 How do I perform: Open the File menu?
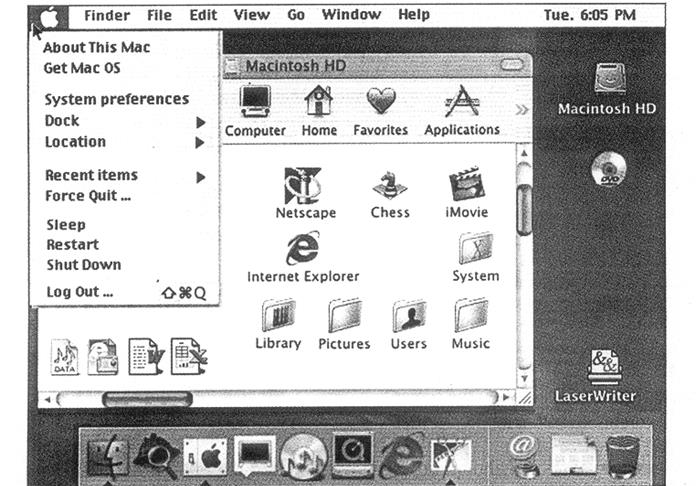(159, 15)
